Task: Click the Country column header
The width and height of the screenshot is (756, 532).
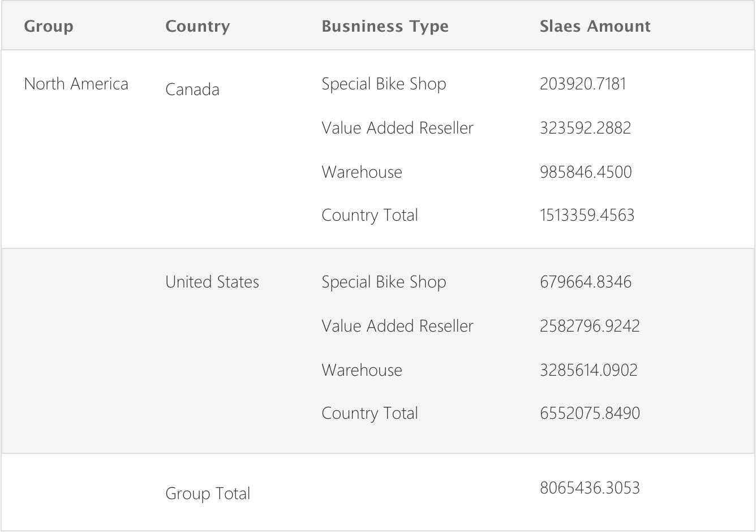Action: tap(197, 27)
